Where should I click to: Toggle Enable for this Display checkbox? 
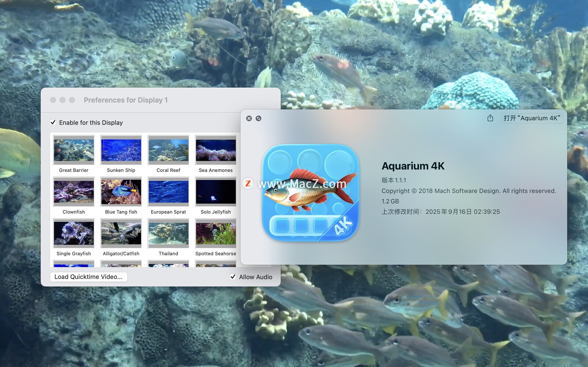coord(53,123)
